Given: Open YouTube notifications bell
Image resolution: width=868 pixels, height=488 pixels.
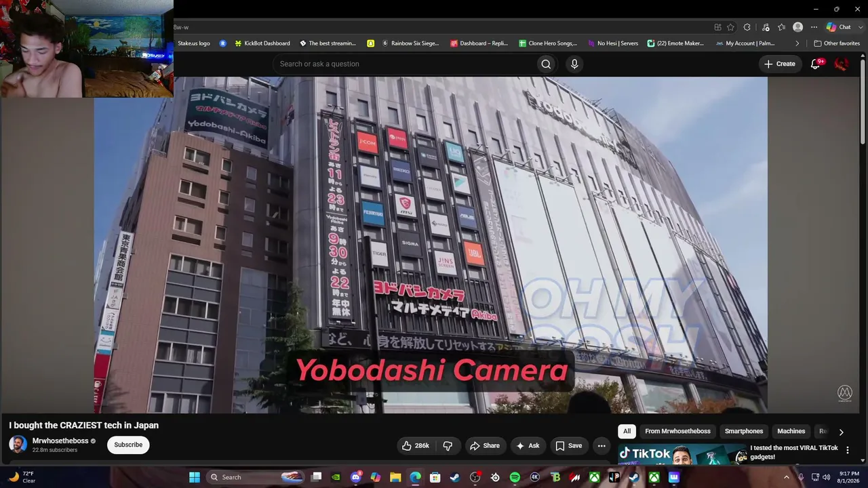Looking at the screenshot, I should coord(816,64).
